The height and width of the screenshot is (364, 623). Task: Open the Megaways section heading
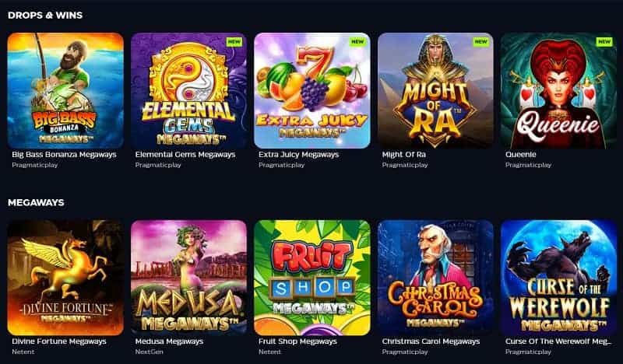pyautogui.click(x=36, y=202)
